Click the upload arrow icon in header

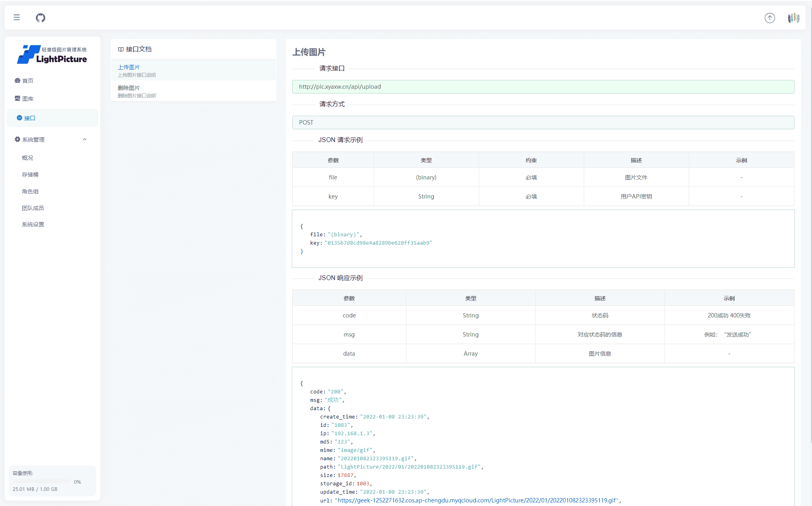769,18
